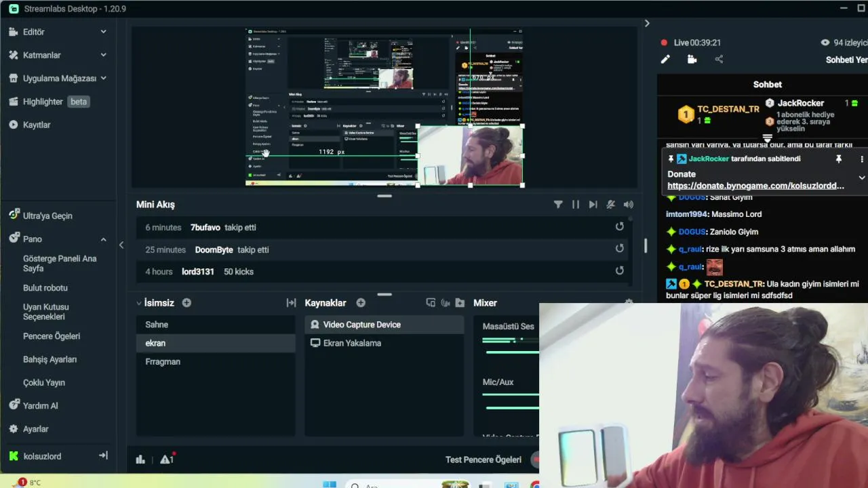Pause the Mini Akış alert queue
This screenshot has height=488, width=868.
[x=576, y=204]
